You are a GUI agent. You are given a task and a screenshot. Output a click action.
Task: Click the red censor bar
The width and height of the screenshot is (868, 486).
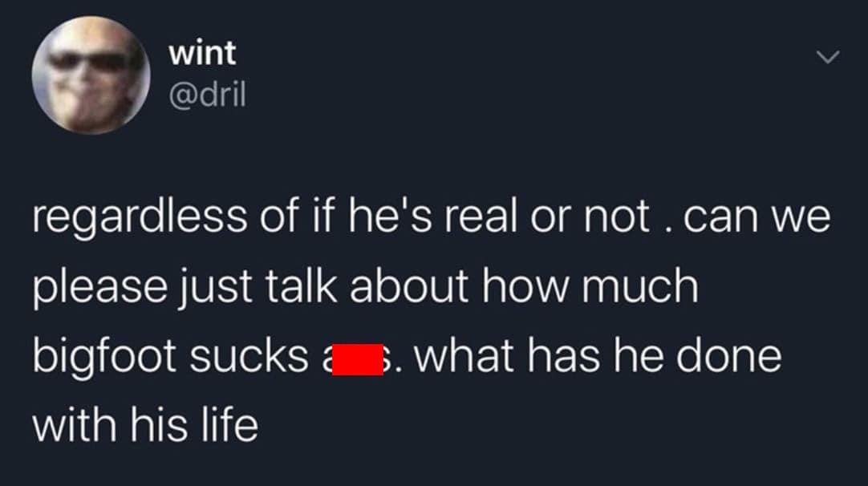[x=357, y=360]
